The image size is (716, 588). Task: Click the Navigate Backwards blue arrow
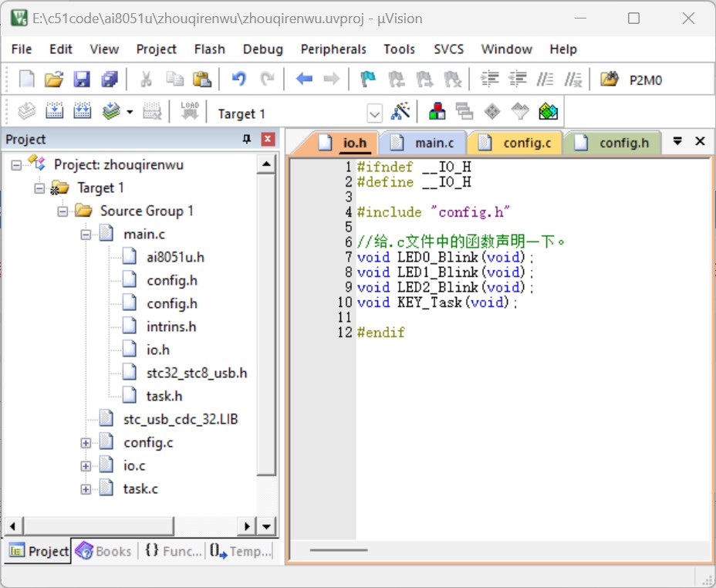304,79
